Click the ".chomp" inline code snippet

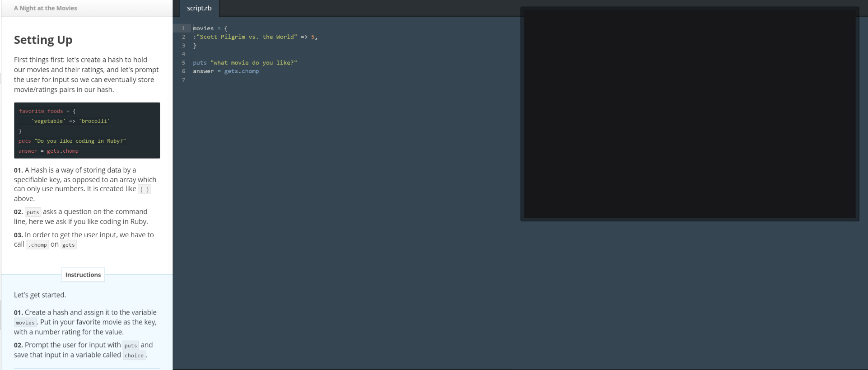click(x=37, y=245)
